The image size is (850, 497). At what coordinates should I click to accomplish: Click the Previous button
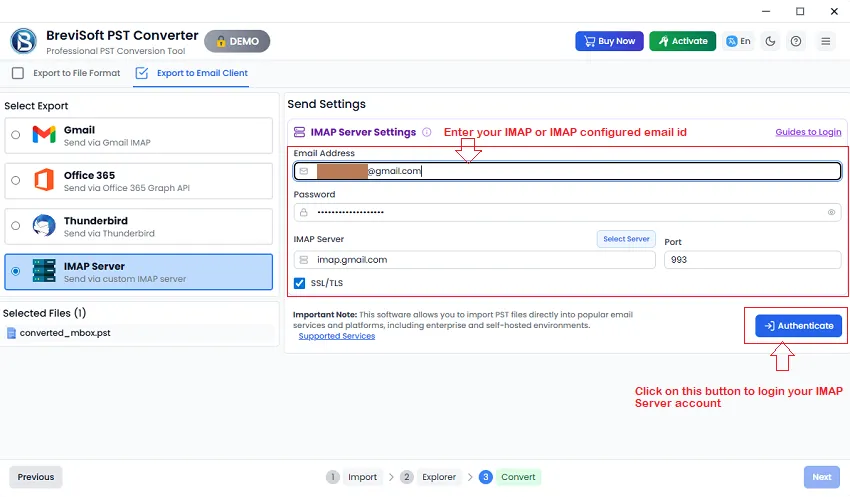point(36,477)
